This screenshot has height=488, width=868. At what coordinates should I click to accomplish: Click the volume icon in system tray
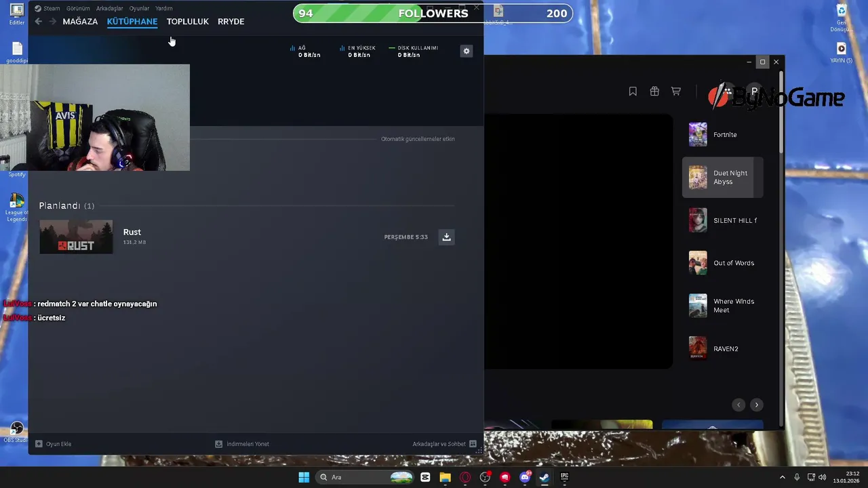tap(822, 477)
